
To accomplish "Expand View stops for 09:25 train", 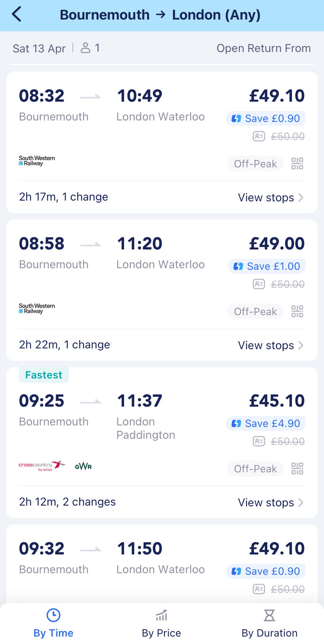I will tap(270, 502).
